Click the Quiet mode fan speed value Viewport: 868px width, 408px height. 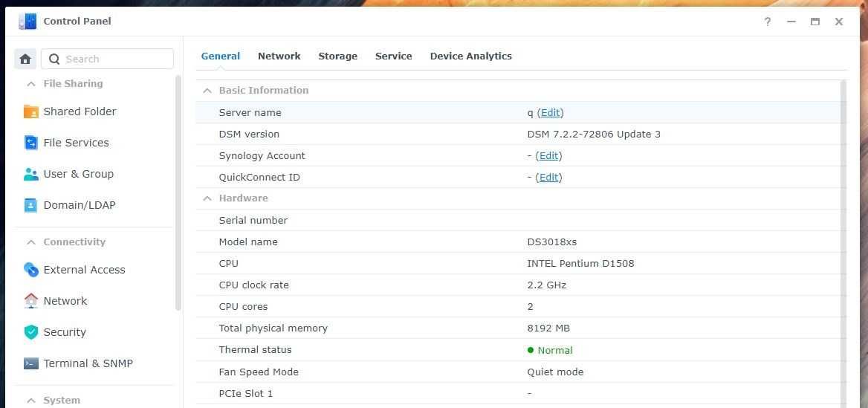[555, 372]
